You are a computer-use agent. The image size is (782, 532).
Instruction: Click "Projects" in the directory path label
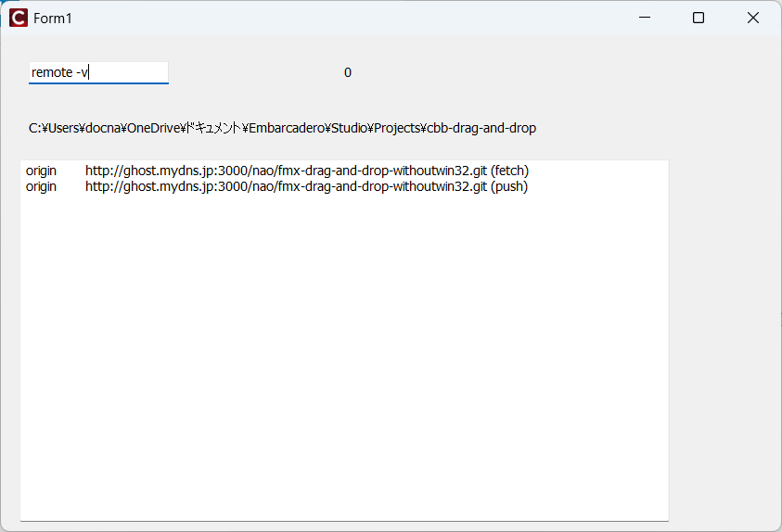tap(399, 129)
